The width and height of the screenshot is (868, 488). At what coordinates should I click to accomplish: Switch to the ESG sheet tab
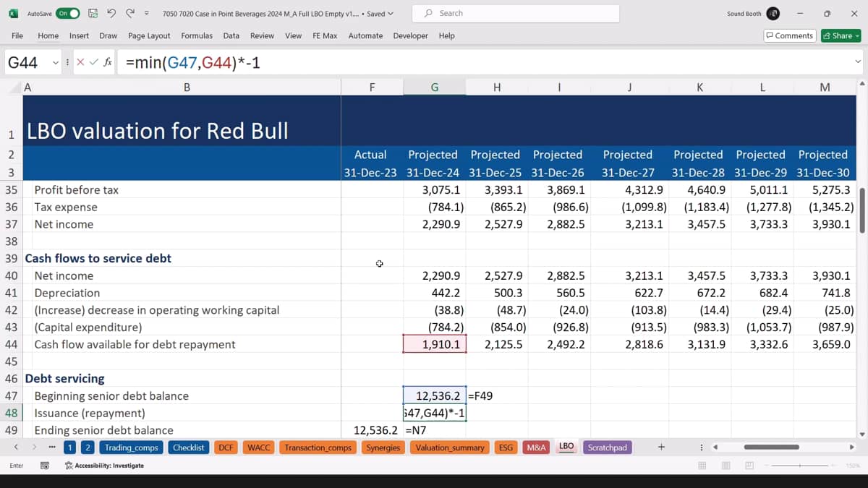coord(506,448)
